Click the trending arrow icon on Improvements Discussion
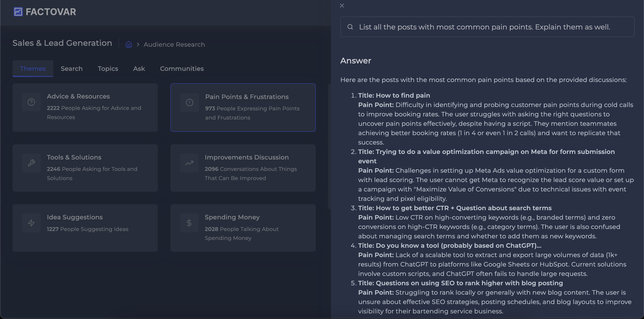 pos(189,163)
